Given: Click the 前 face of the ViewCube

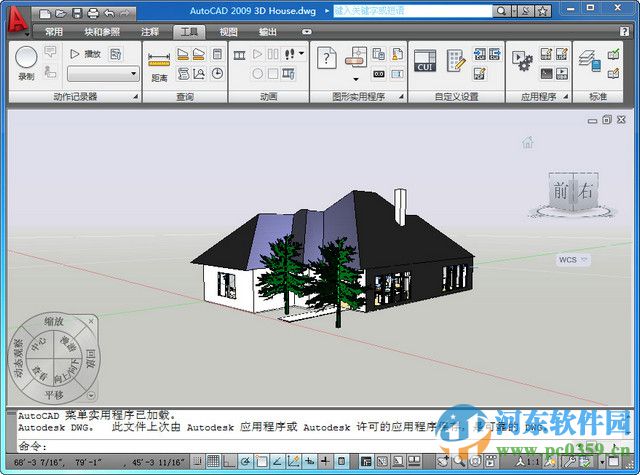Looking at the screenshot, I should tap(562, 191).
